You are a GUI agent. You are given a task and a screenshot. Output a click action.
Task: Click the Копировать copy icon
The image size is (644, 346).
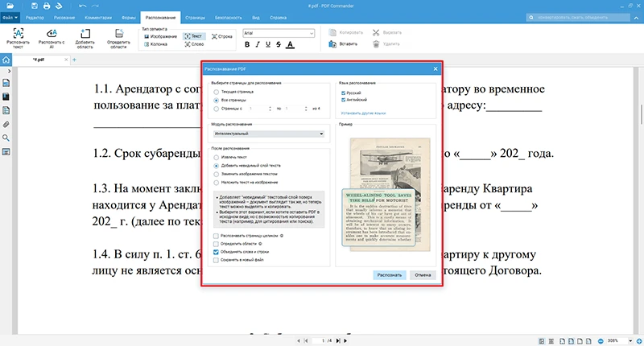click(x=332, y=32)
